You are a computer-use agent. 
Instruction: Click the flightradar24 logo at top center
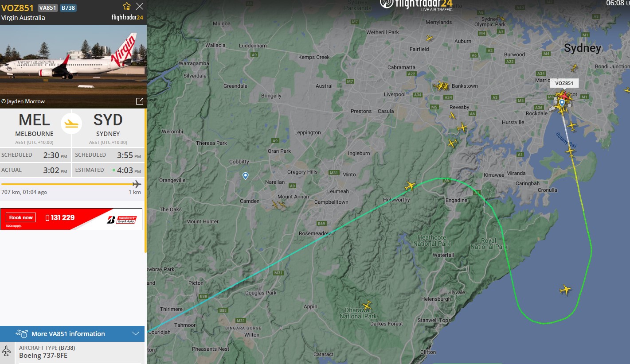point(416,4)
